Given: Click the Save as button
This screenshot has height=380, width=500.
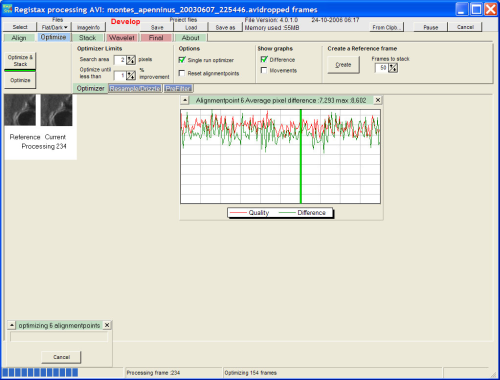Looking at the screenshot, I should pyautogui.click(x=225, y=27).
